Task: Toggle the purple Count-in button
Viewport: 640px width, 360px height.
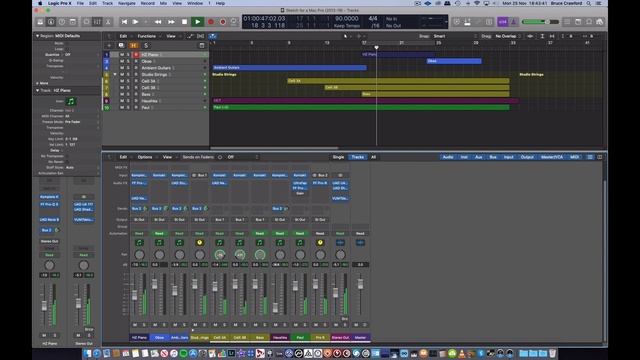Action: [x=502, y=22]
